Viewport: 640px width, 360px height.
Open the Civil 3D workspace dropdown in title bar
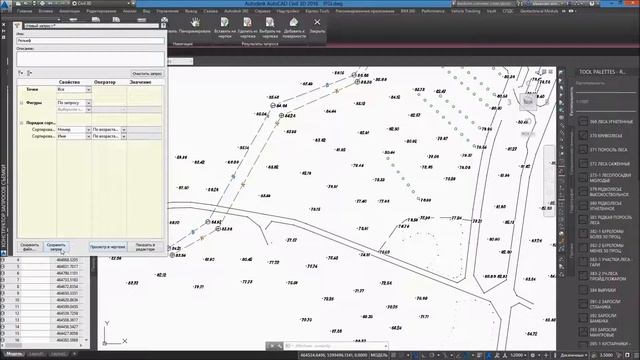pyautogui.click(x=102, y=3)
